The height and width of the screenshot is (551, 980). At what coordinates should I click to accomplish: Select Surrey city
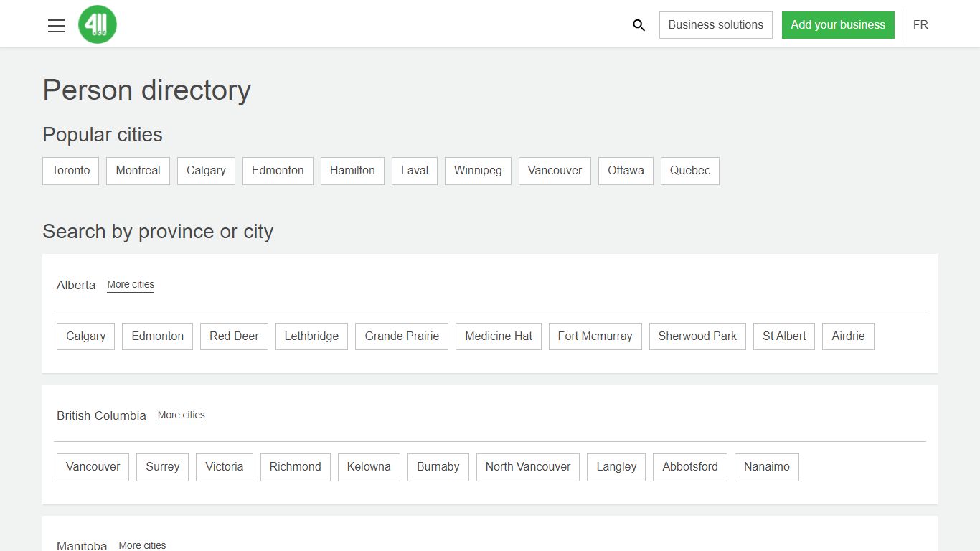(163, 467)
